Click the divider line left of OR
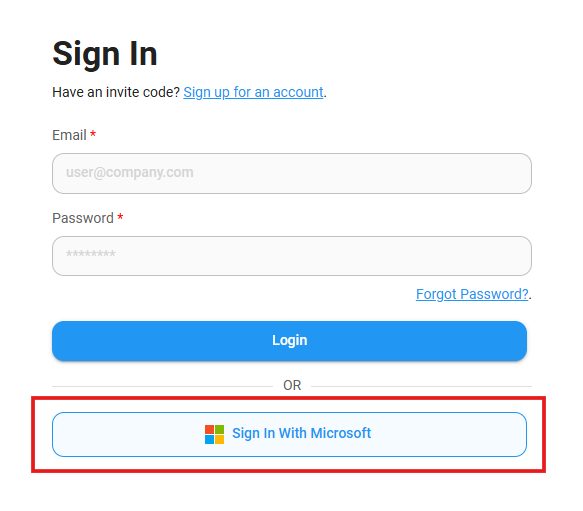This screenshot has height=511, width=583. click(x=162, y=386)
